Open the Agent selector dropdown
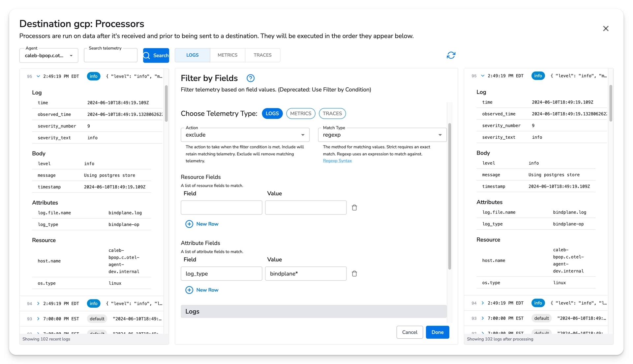 48,56
